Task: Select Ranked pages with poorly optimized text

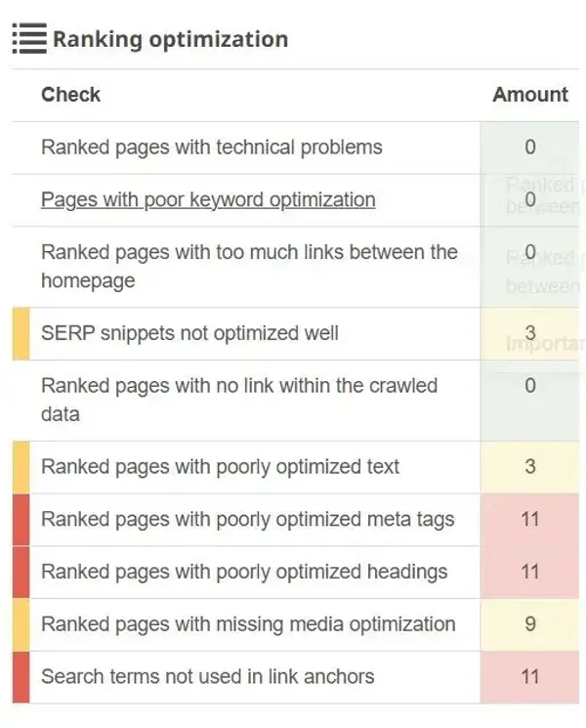Action: tap(220, 467)
